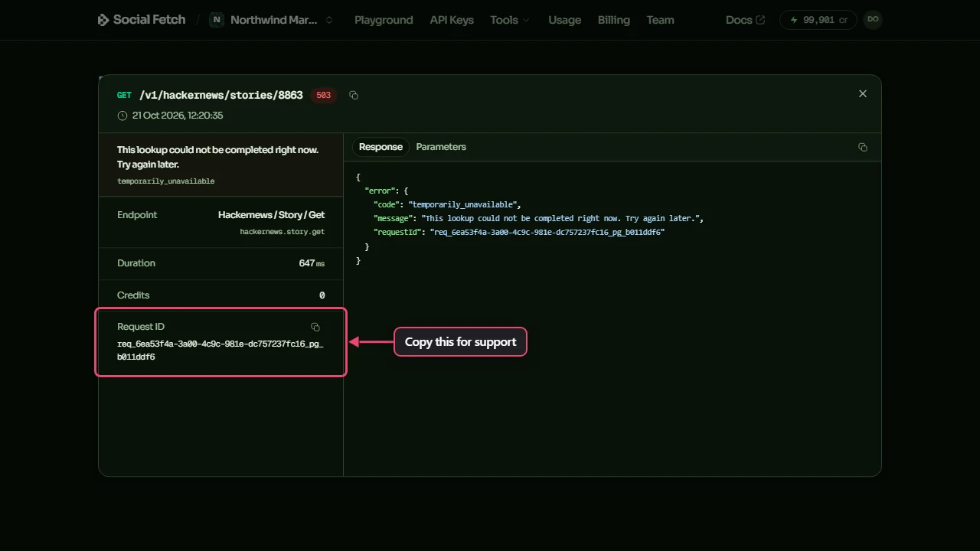This screenshot has height=551, width=980.
Task: Click the credits balance badge
Action: coord(818,20)
